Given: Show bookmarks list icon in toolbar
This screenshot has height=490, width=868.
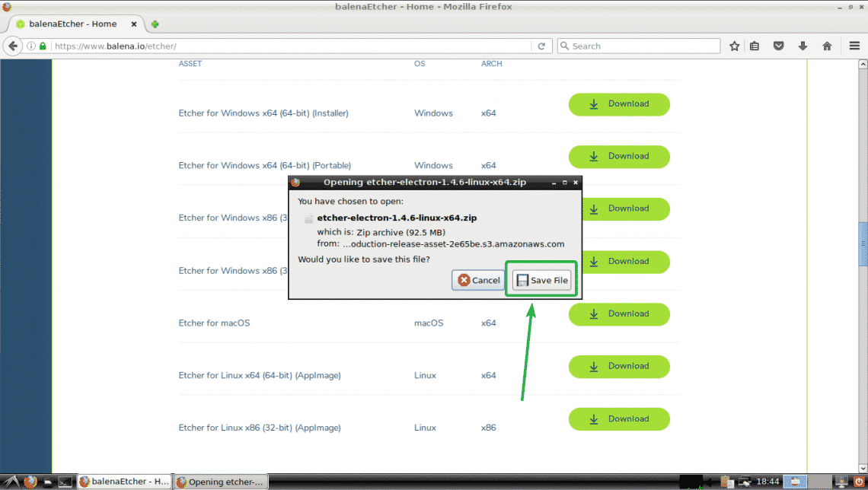Looking at the screenshot, I should pyautogui.click(x=755, y=46).
